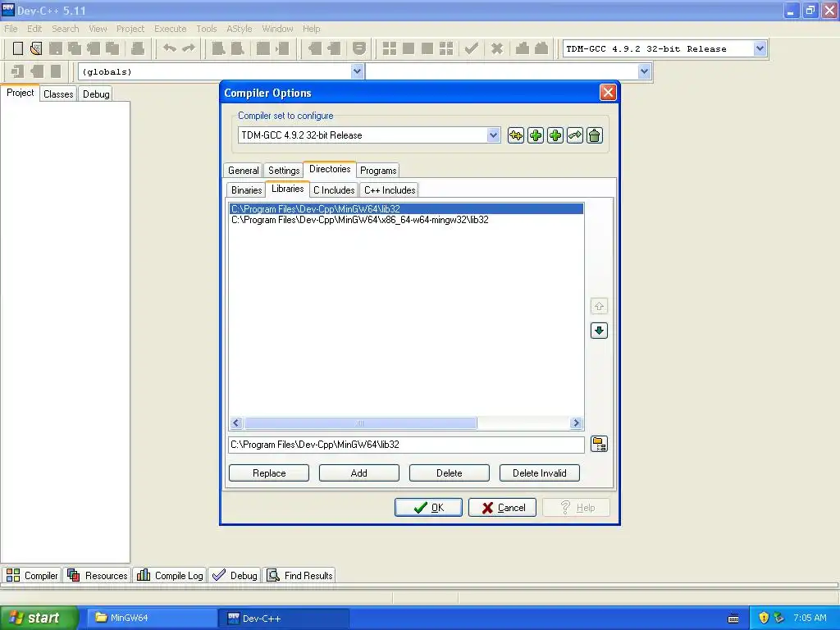840x630 pixels.
Task: Open the Resources bottom panel tab
Action: (x=98, y=575)
